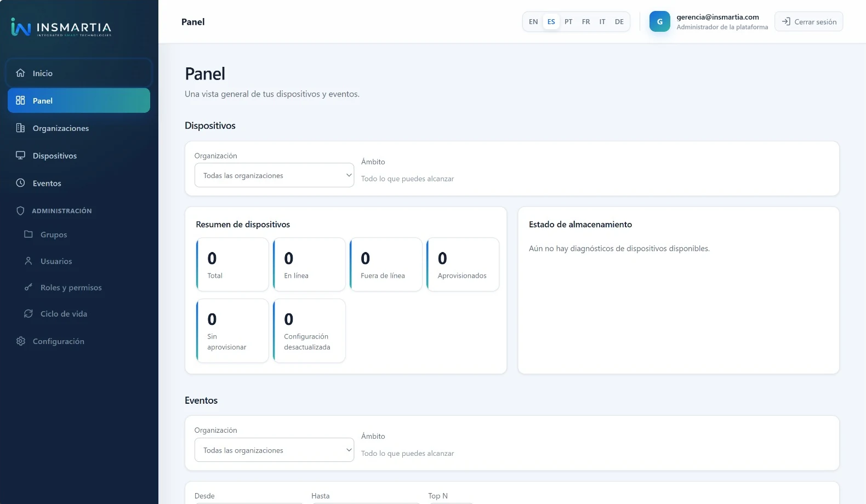Image resolution: width=866 pixels, height=504 pixels.
Task: Click the Organizaciones building icon
Action: click(20, 128)
